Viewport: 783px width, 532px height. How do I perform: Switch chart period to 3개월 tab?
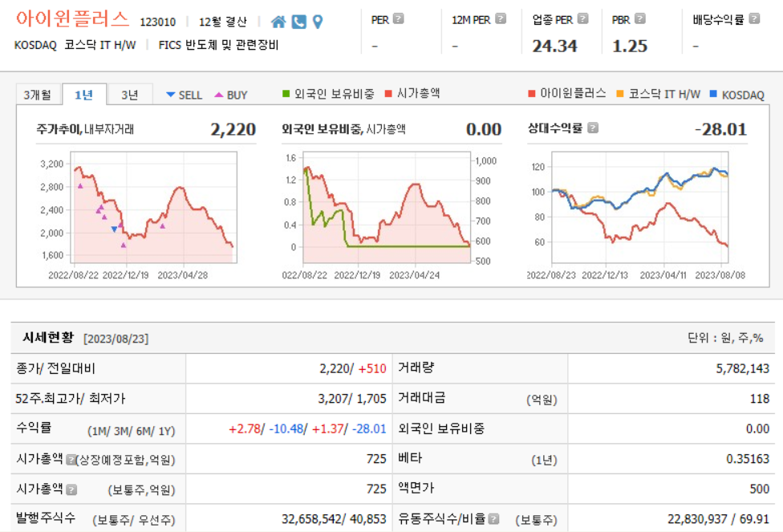click(38, 95)
